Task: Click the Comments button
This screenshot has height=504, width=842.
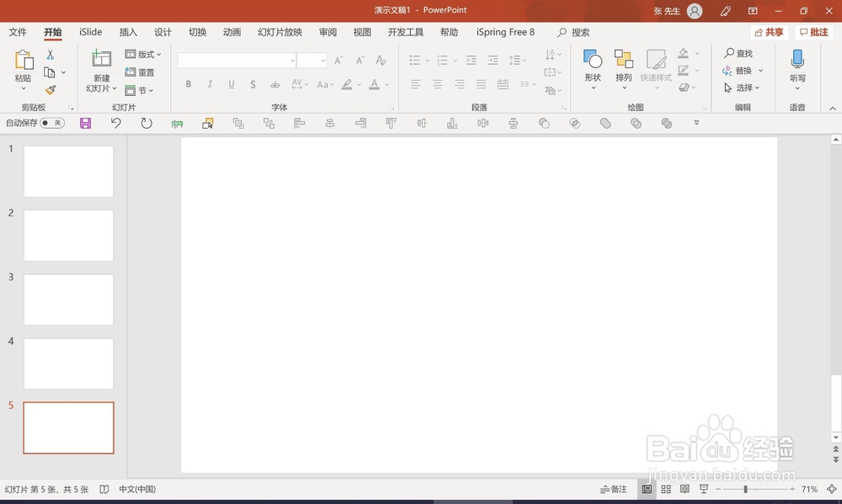Action: pos(814,32)
